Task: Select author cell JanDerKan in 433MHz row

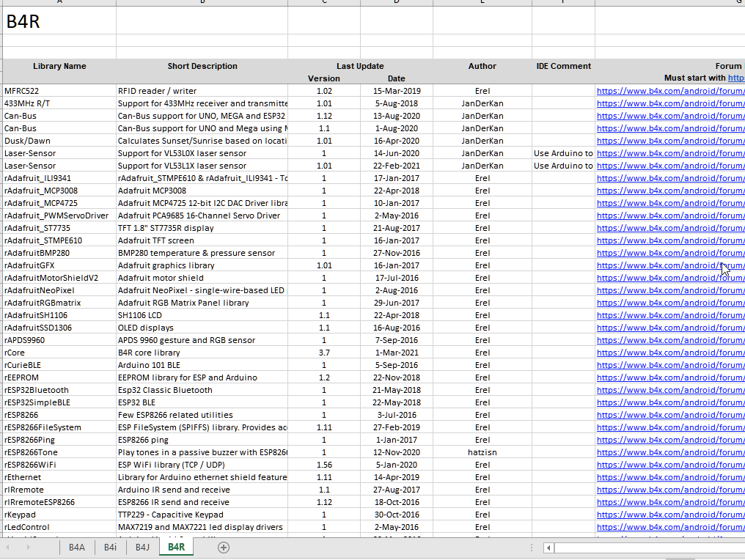Action: click(482, 103)
